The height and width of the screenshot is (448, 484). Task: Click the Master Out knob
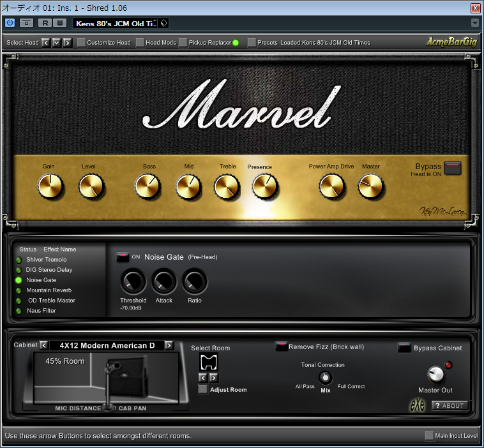point(435,374)
